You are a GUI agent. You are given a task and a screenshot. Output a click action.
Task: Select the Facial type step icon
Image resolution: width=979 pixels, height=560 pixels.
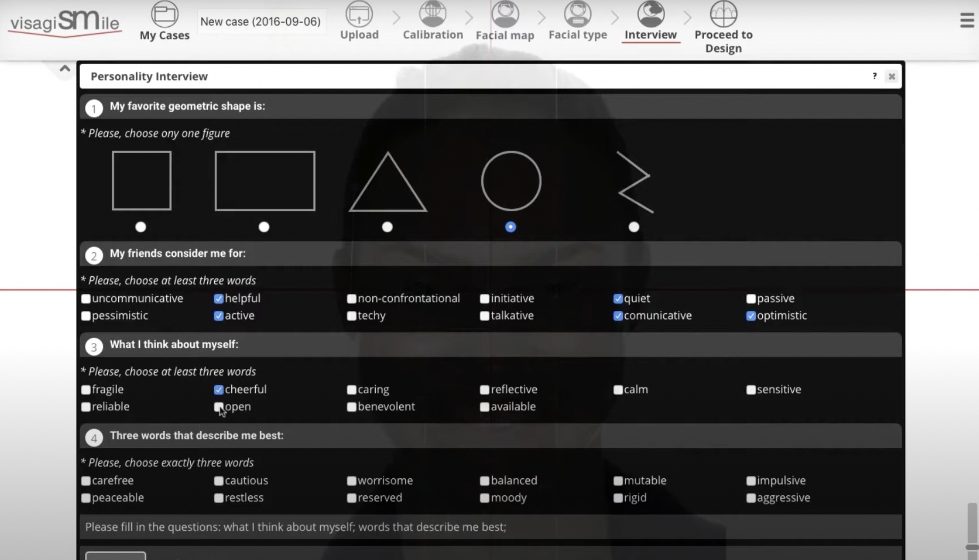point(578,14)
